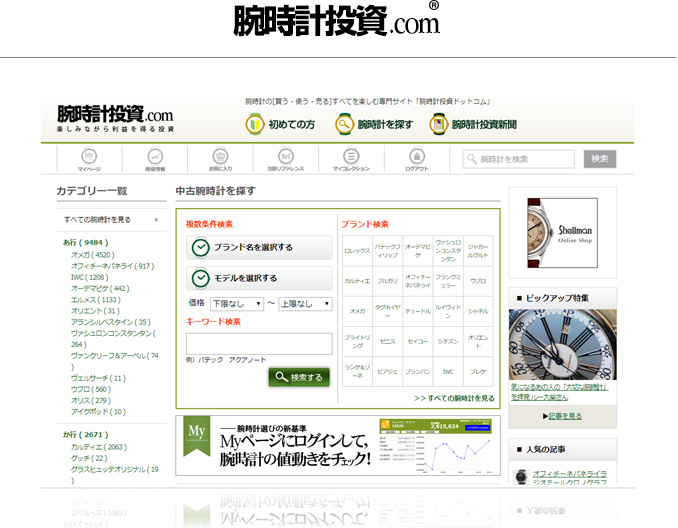This screenshot has height=528, width=678.
Task: Click the site logo 腕時計投資.com in the header
Action: pos(115,118)
